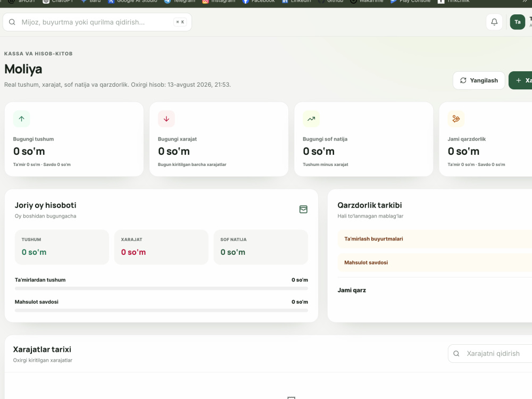The height and width of the screenshot is (399, 532).
Task: Click the magnifier icon in the top search bar
Action: point(12,22)
